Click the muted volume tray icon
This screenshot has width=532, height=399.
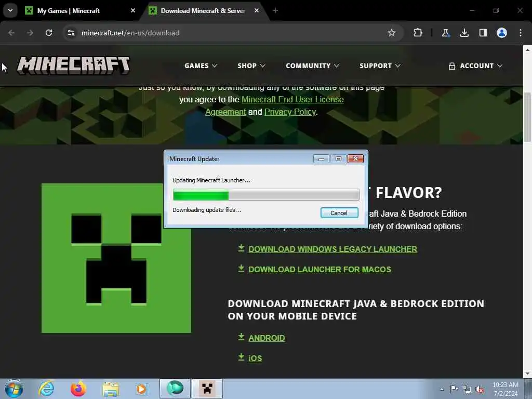pos(480,389)
